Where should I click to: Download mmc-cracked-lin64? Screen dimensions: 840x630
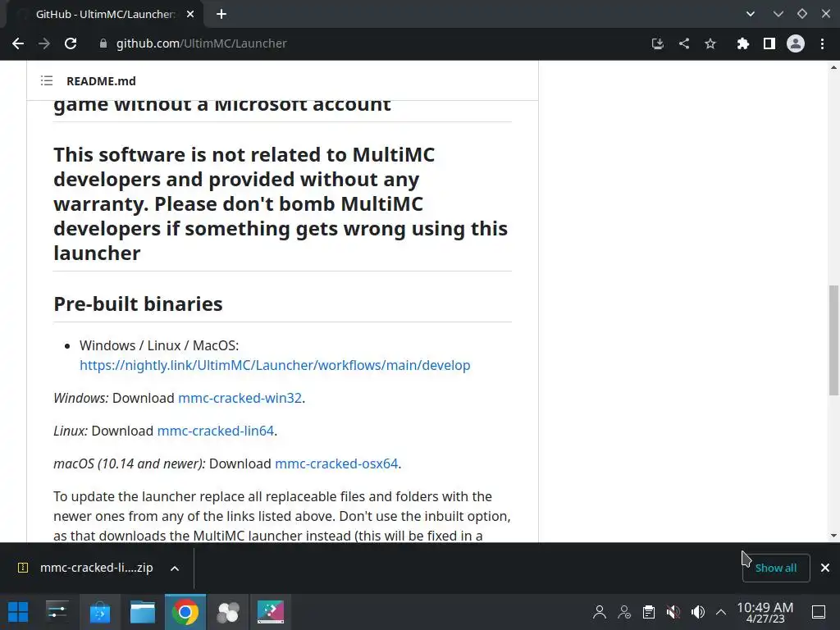(x=216, y=431)
